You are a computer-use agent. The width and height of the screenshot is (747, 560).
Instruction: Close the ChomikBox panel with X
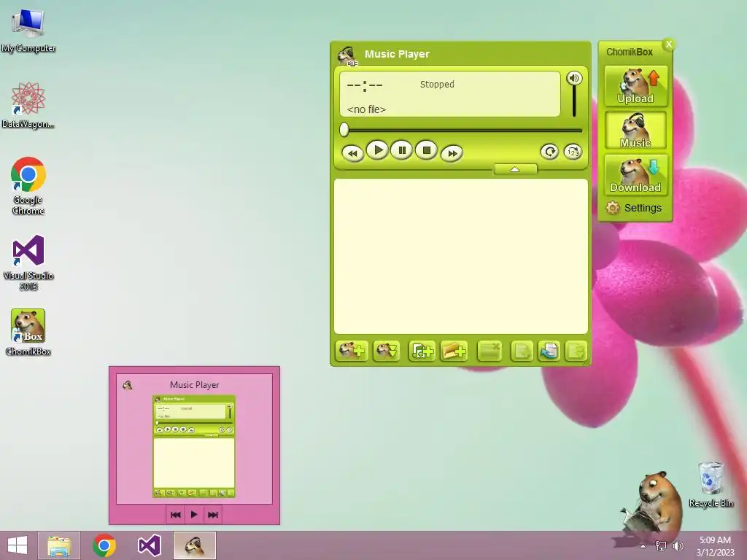[669, 44]
